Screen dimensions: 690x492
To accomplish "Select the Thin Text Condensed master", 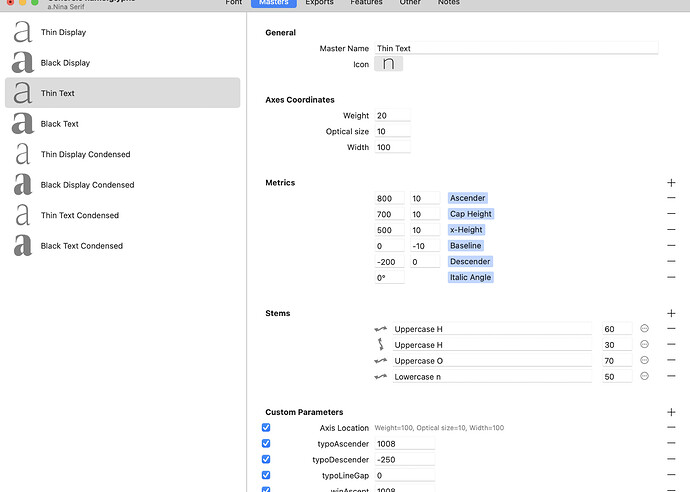I will [x=122, y=215].
